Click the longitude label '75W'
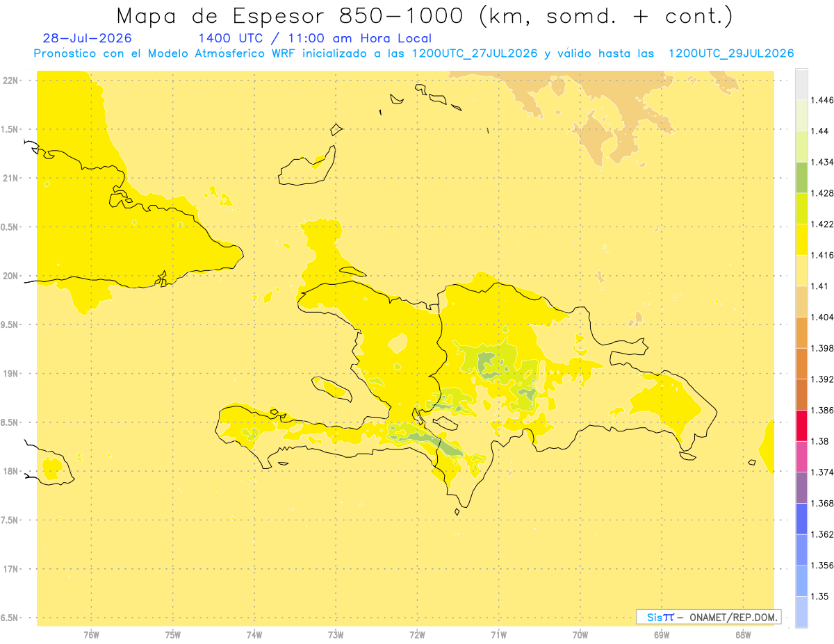 173,635
